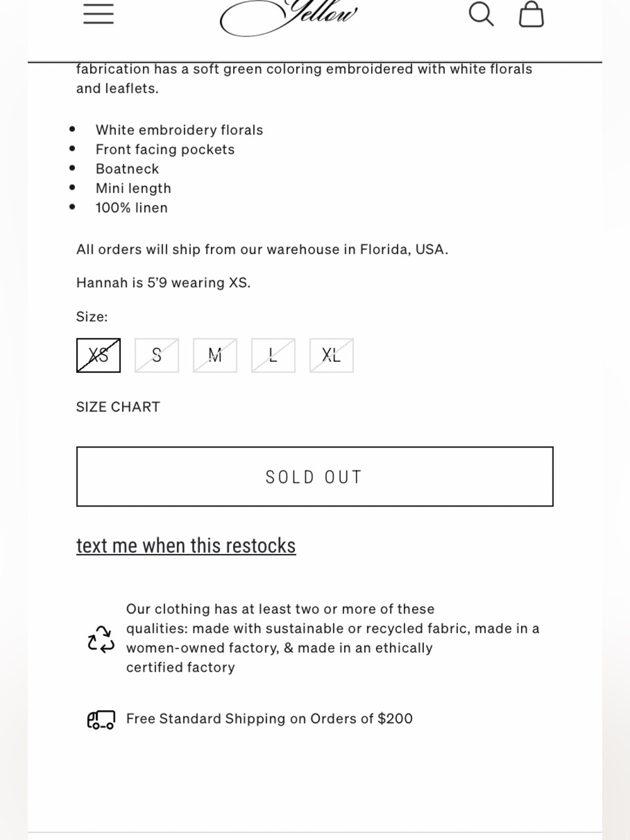The width and height of the screenshot is (630, 840).
Task: Select size XS option
Action: pyautogui.click(x=98, y=355)
